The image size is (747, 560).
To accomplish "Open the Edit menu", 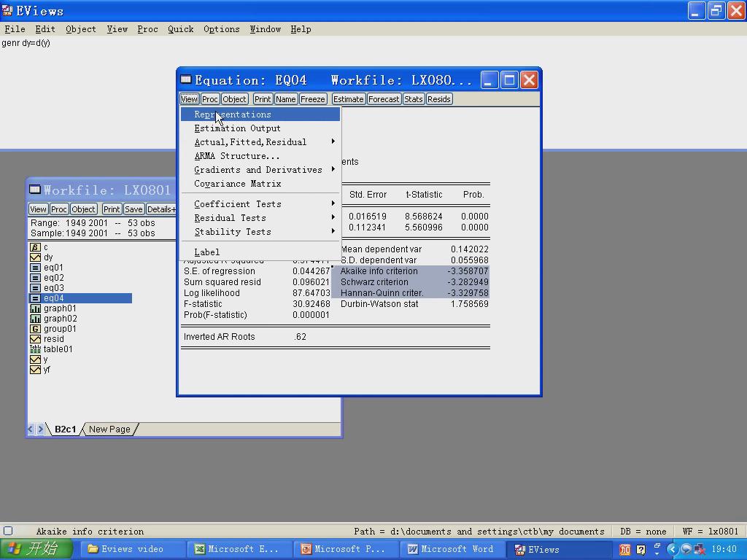I will coord(45,29).
